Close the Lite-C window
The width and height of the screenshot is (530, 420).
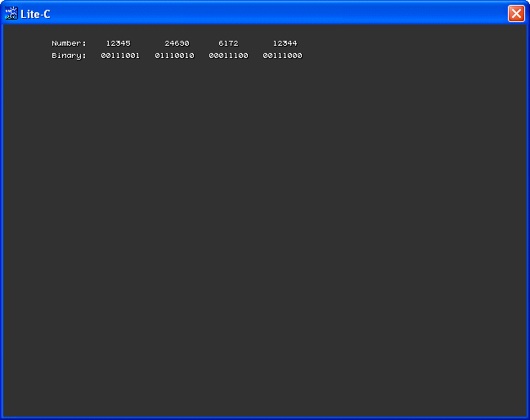[x=516, y=13]
